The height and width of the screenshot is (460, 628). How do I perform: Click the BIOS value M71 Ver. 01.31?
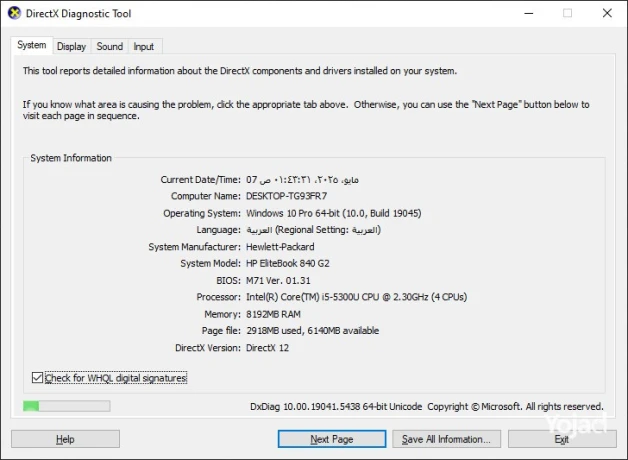(x=278, y=280)
